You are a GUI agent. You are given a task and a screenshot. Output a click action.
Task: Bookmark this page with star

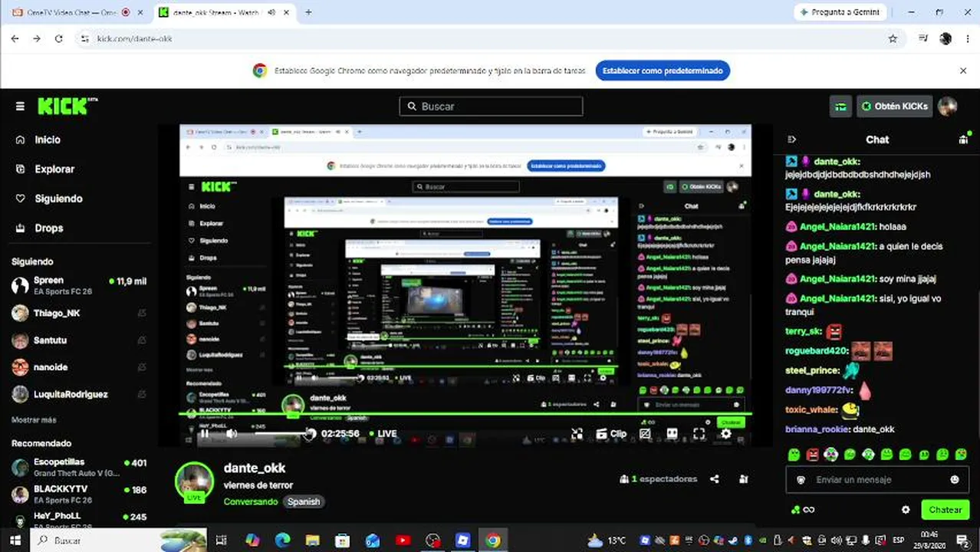(893, 38)
